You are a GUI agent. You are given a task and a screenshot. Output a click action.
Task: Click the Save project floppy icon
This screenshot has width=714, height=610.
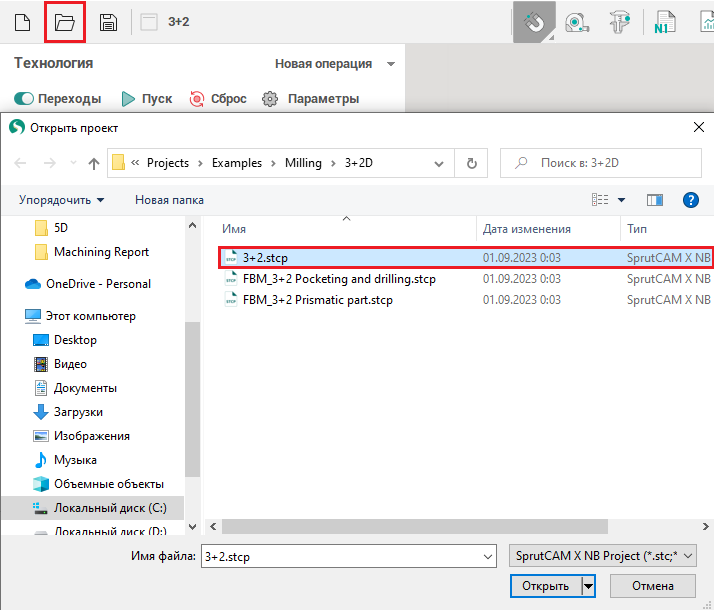[x=109, y=22]
